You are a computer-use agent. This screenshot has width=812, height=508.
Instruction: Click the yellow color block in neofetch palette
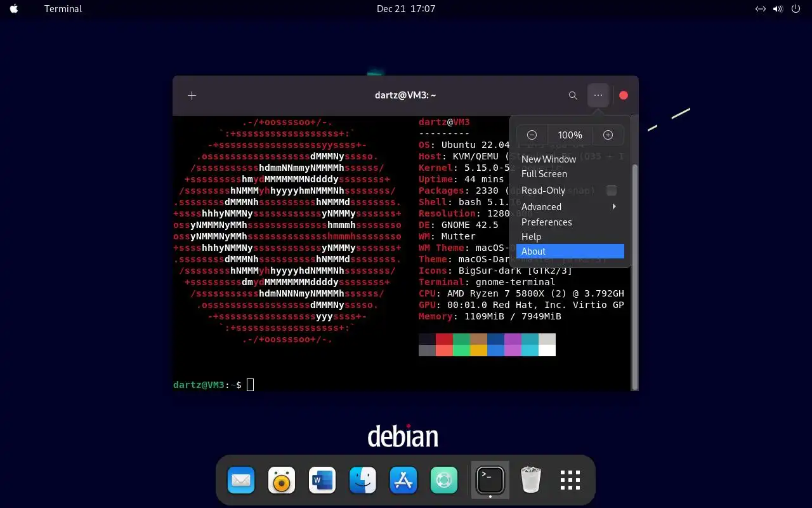478,351
